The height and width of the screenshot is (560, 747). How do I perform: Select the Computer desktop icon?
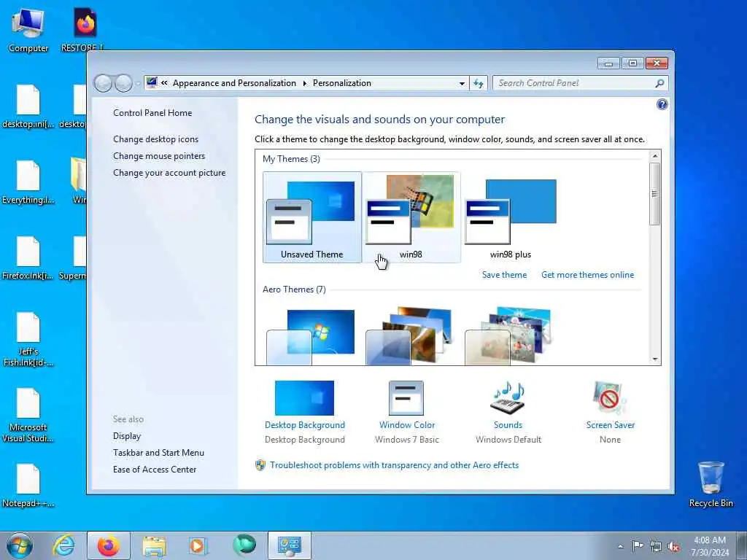pyautogui.click(x=28, y=29)
